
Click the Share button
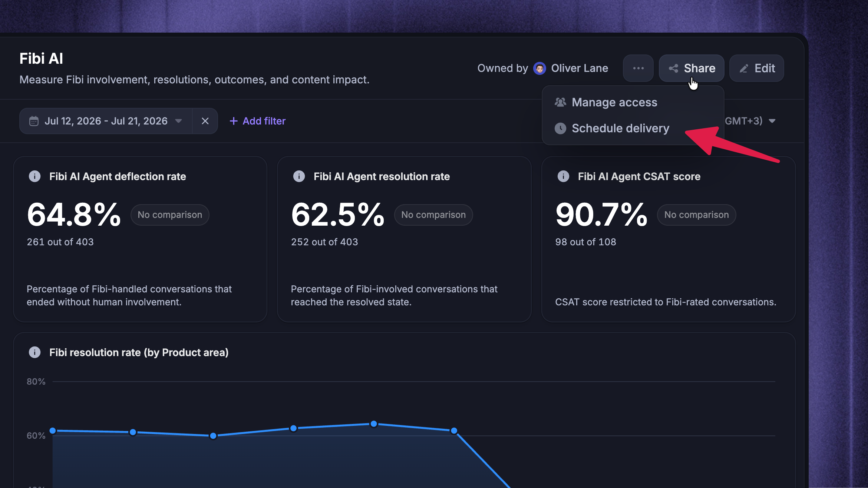pyautogui.click(x=692, y=68)
